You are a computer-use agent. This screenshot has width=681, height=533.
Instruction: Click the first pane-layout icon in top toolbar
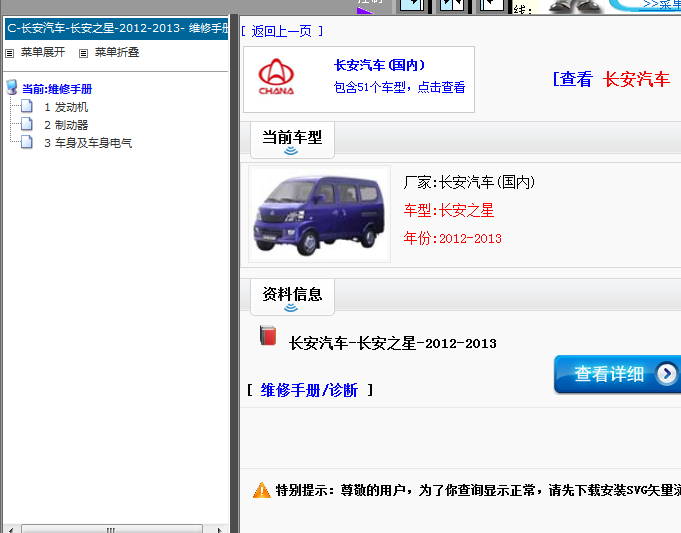coord(412,4)
